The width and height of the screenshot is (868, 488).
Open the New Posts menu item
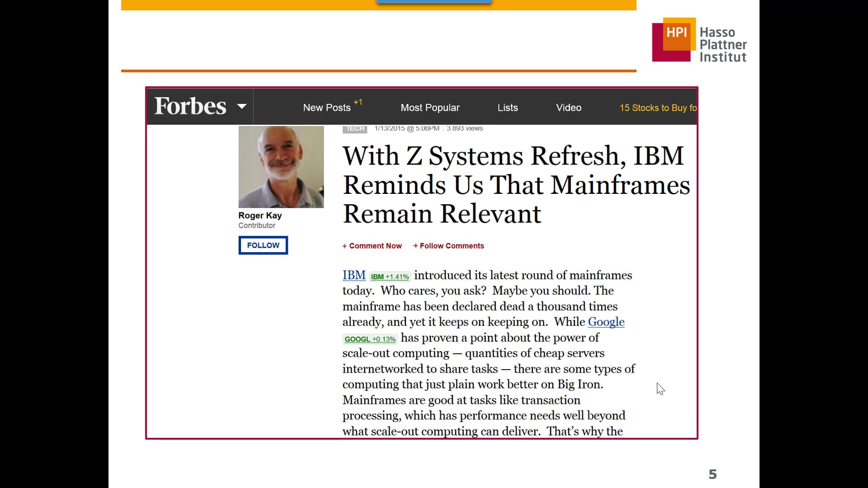pos(326,108)
